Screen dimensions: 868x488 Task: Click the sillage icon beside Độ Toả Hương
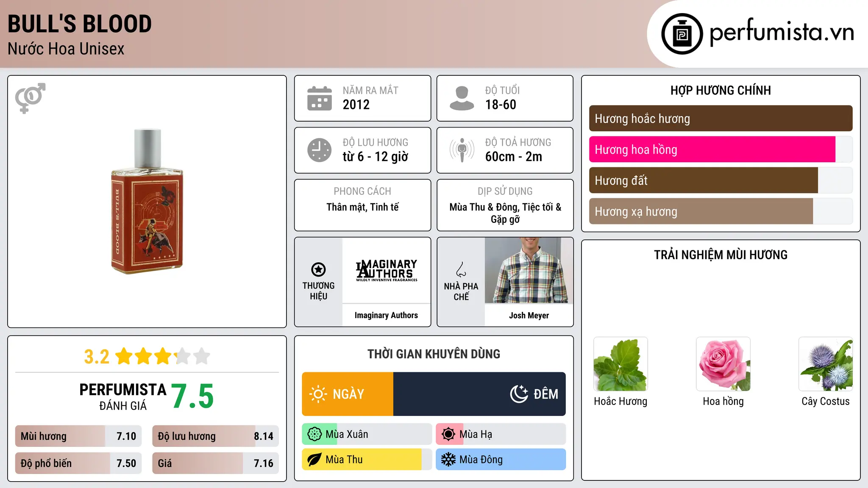click(x=462, y=150)
